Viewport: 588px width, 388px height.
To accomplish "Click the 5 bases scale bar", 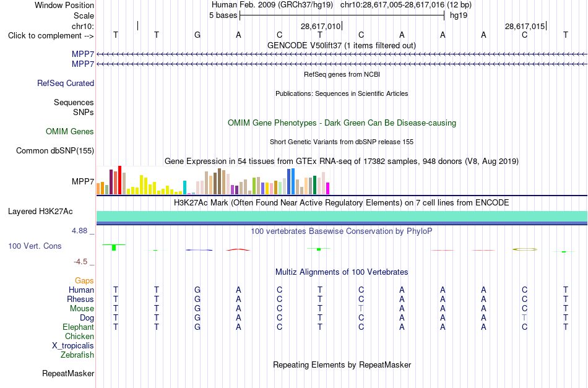I will pos(342,15).
